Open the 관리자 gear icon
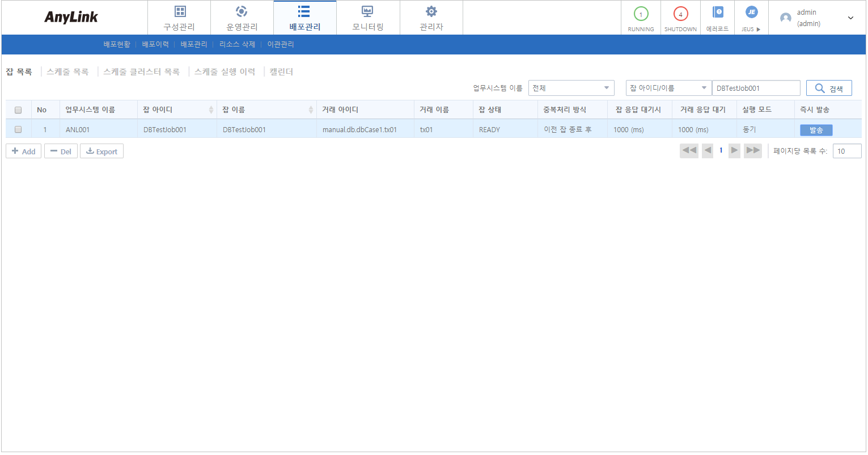The height and width of the screenshot is (455, 868). coord(431,12)
